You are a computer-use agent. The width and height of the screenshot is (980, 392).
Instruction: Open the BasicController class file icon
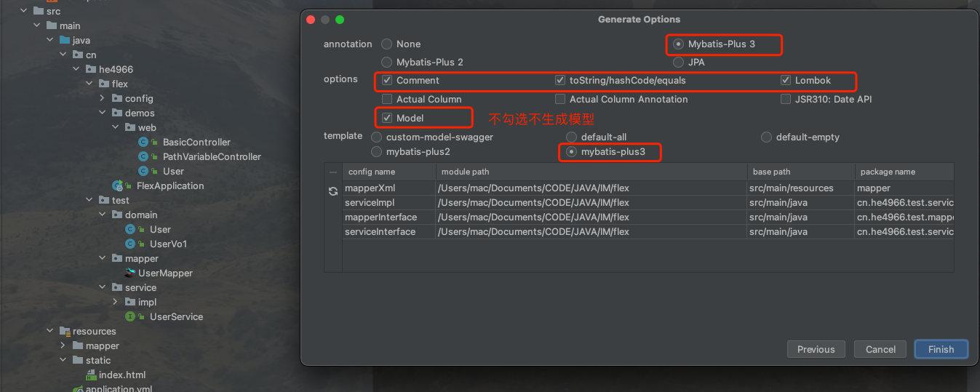point(144,142)
